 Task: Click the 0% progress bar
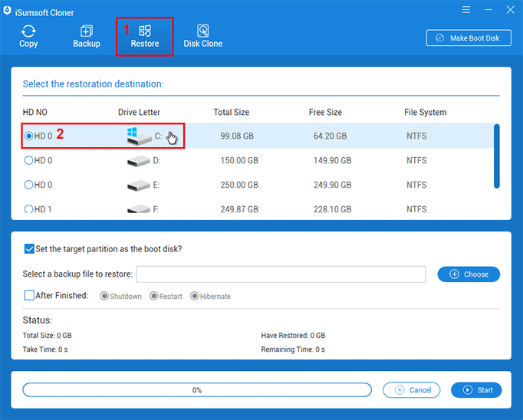tap(197, 390)
